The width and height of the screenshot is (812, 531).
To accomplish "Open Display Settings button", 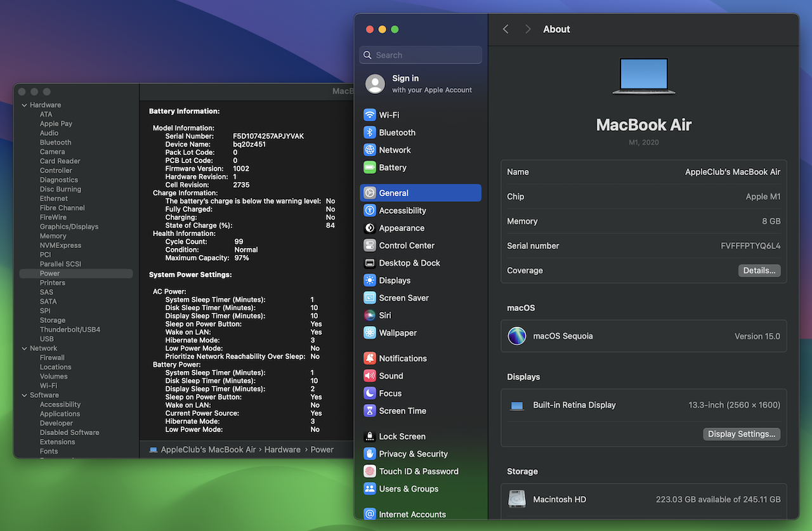I will [x=742, y=435].
